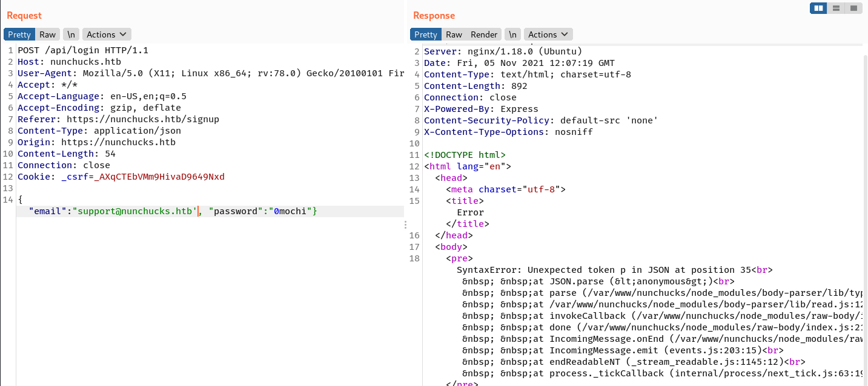
Task: Click the POST /api/login request line
Action: click(83, 50)
